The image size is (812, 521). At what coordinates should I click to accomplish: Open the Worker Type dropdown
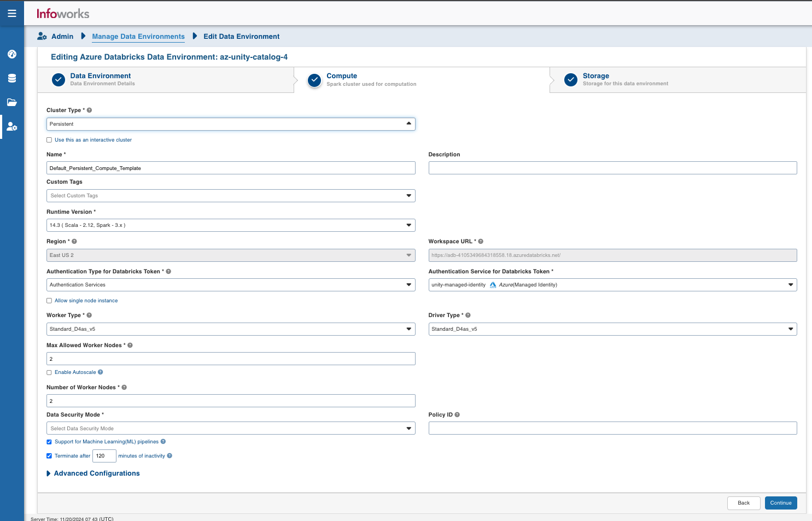(231, 329)
